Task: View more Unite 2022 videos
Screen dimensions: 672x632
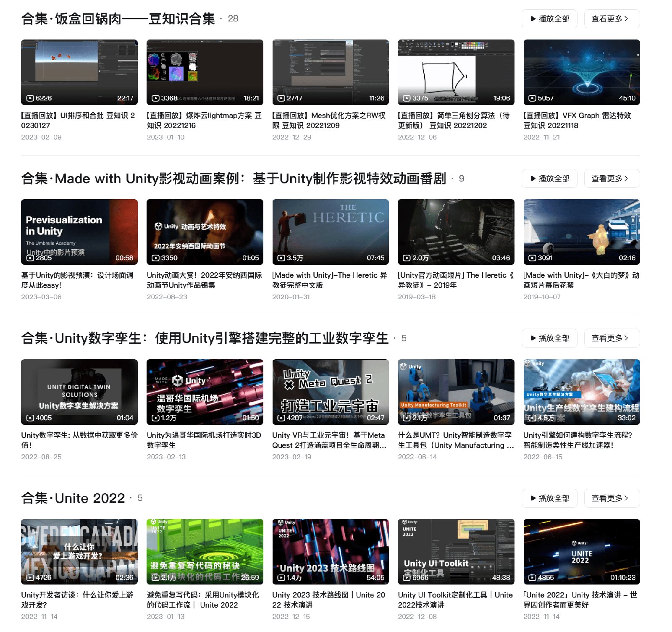Action: [612, 498]
